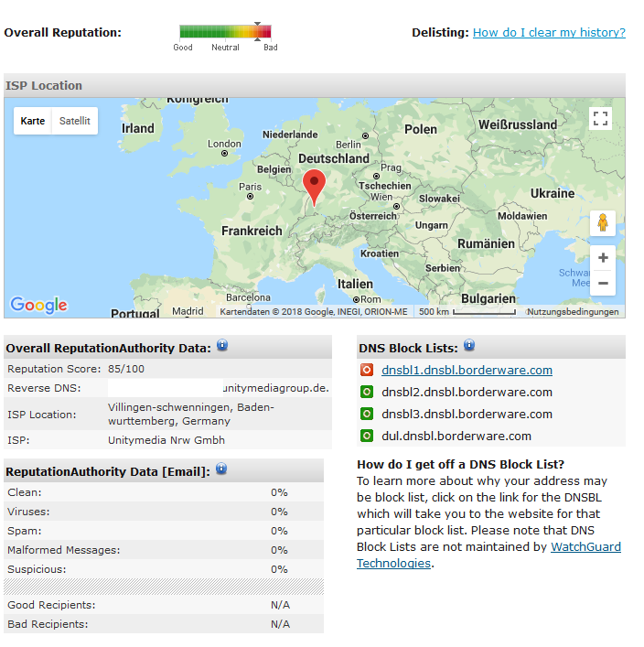644x647 pixels.
Task: Click green status icon for dul.dnsbl.borderware.com
Action: 367,437
